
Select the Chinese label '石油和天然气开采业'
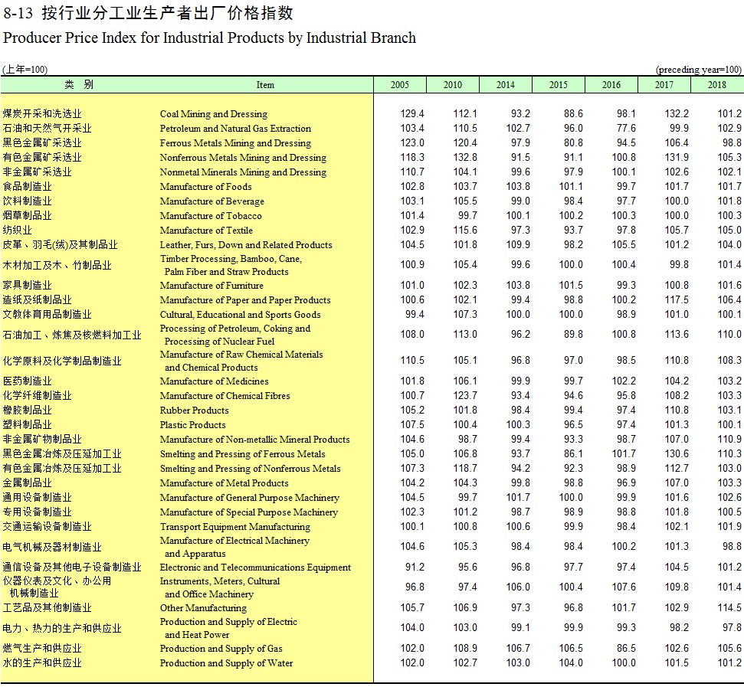point(47,129)
